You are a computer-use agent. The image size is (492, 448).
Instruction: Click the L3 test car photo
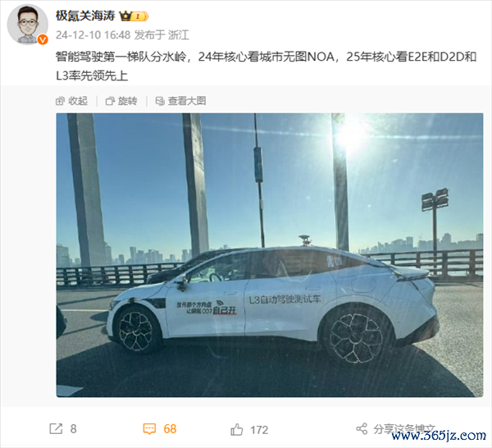coord(270,255)
